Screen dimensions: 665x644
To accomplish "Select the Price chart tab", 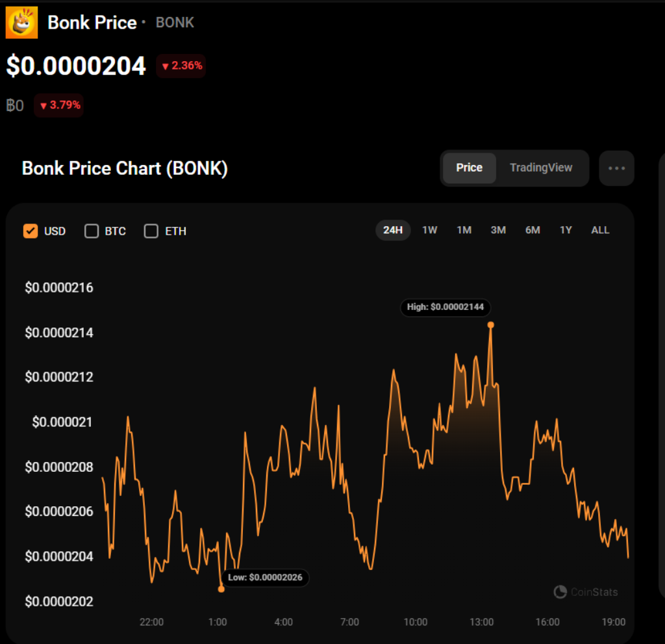I will [x=469, y=168].
